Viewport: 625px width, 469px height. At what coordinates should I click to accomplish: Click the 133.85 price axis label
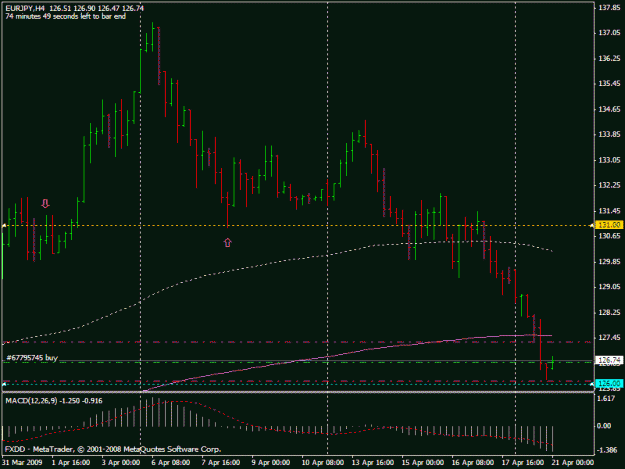pyautogui.click(x=609, y=134)
